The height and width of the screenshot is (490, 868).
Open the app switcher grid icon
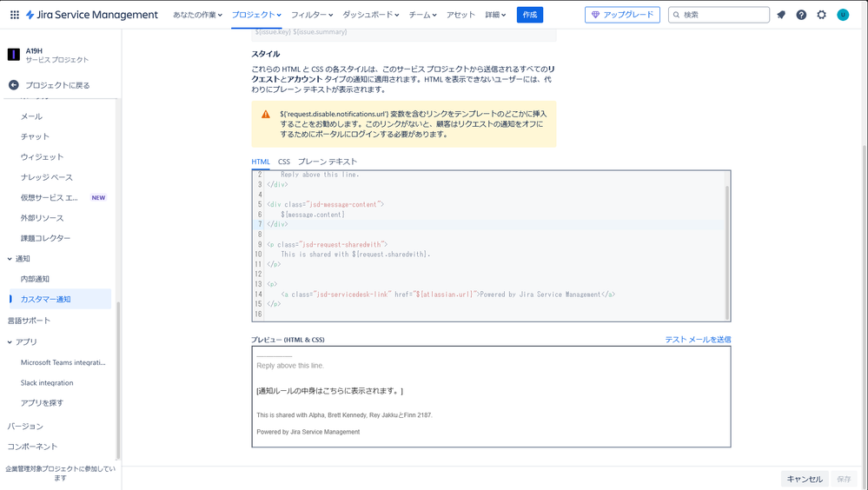[15, 15]
